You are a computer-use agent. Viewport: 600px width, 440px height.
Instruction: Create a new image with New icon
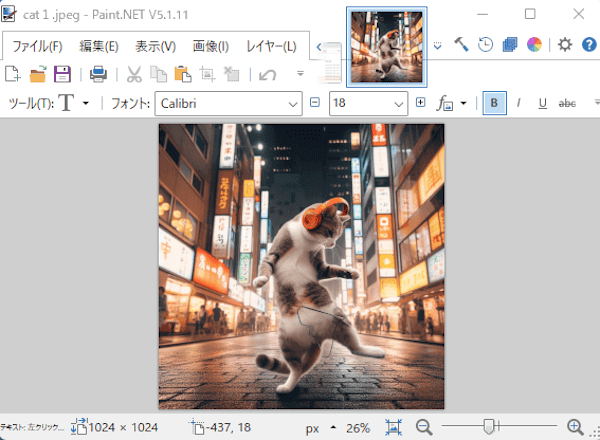click(13, 74)
